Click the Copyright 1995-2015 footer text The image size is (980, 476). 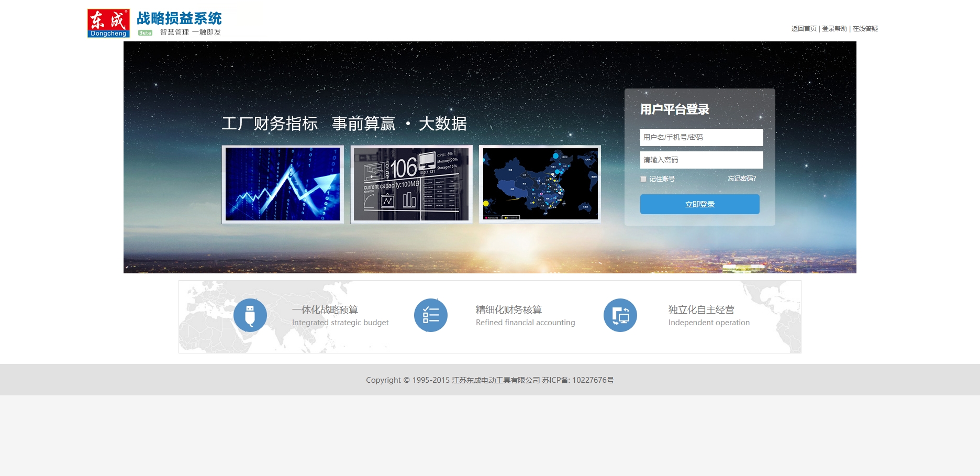[x=490, y=380]
